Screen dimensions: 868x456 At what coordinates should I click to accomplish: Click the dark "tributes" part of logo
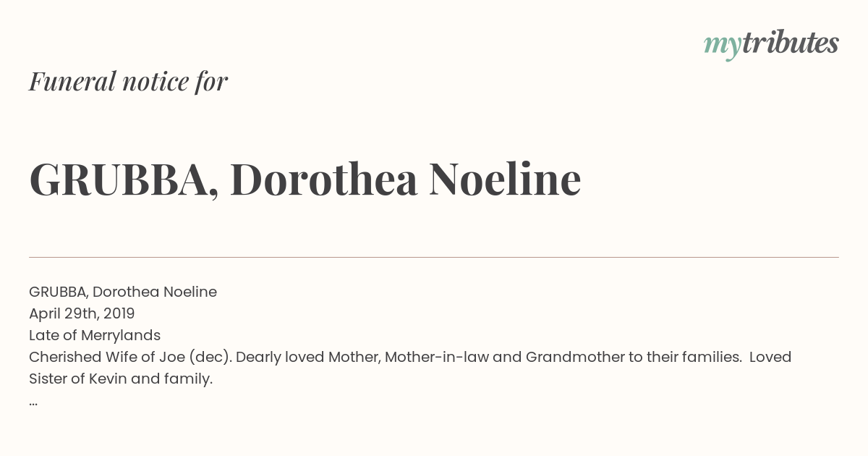tap(790, 43)
